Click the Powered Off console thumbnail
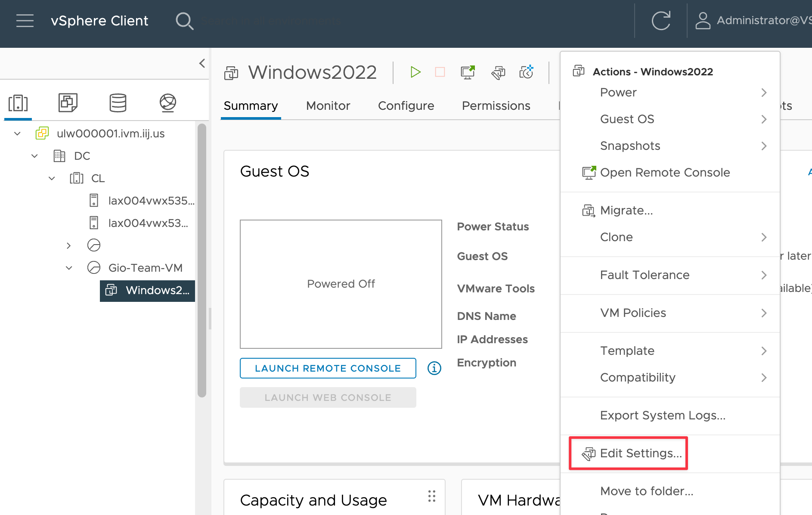 click(x=341, y=284)
